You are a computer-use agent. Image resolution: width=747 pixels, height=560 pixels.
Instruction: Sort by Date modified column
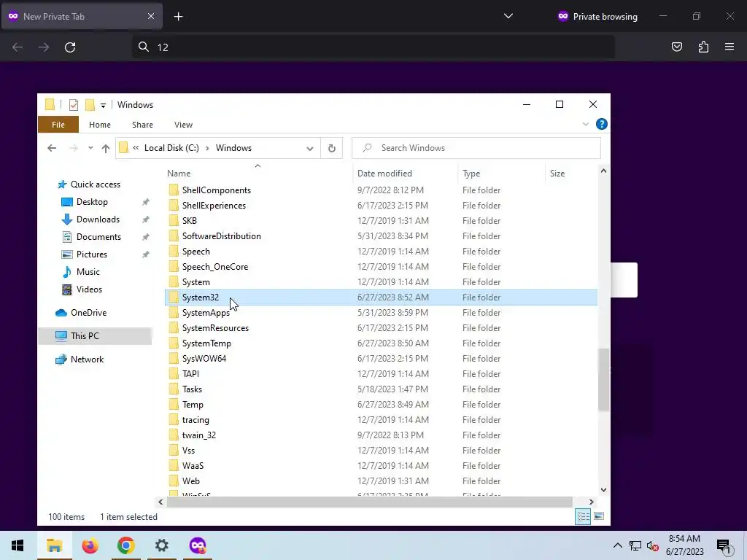coord(384,174)
